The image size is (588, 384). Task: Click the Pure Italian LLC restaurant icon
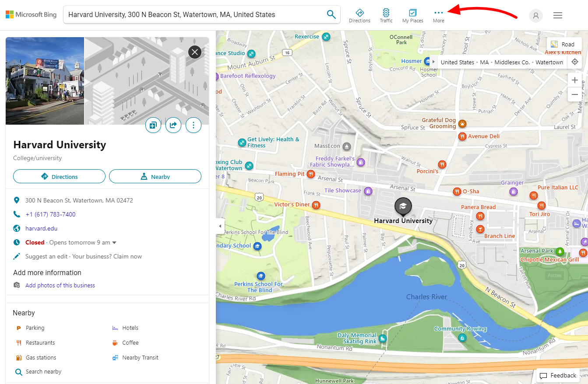click(x=533, y=195)
